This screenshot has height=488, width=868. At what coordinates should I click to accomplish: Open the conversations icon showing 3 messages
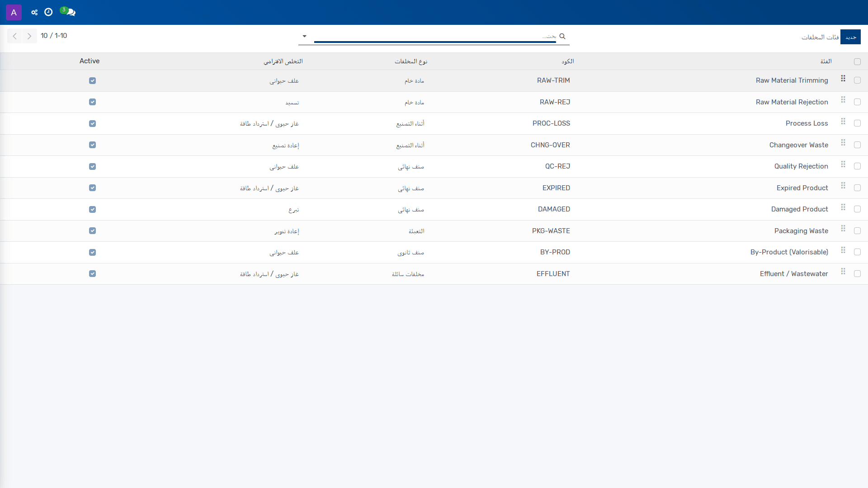pyautogui.click(x=68, y=12)
